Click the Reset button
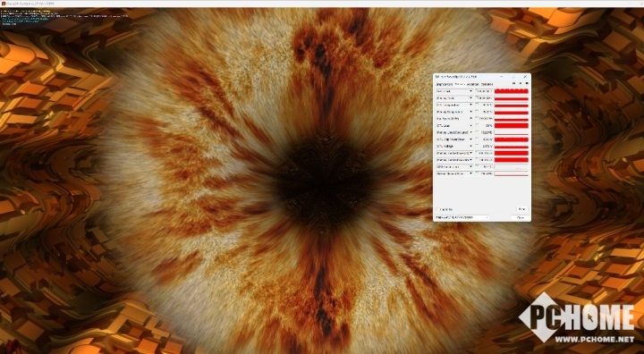The height and width of the screenshot is (354, 644). [521, 209]
